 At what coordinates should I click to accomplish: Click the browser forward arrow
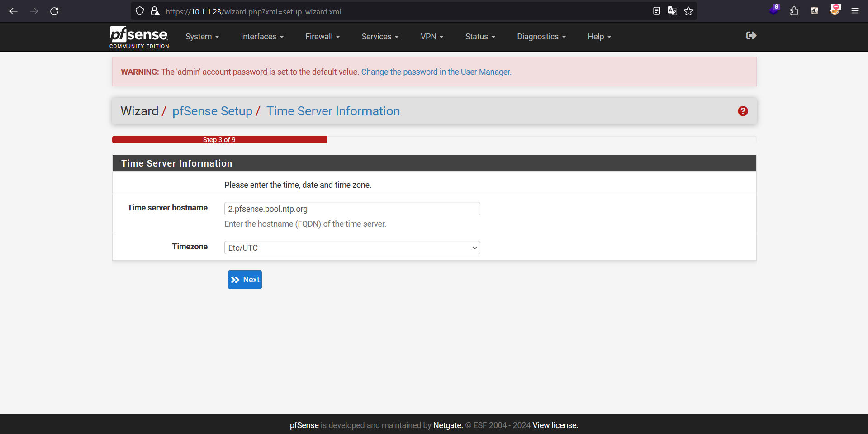[34, 11]
